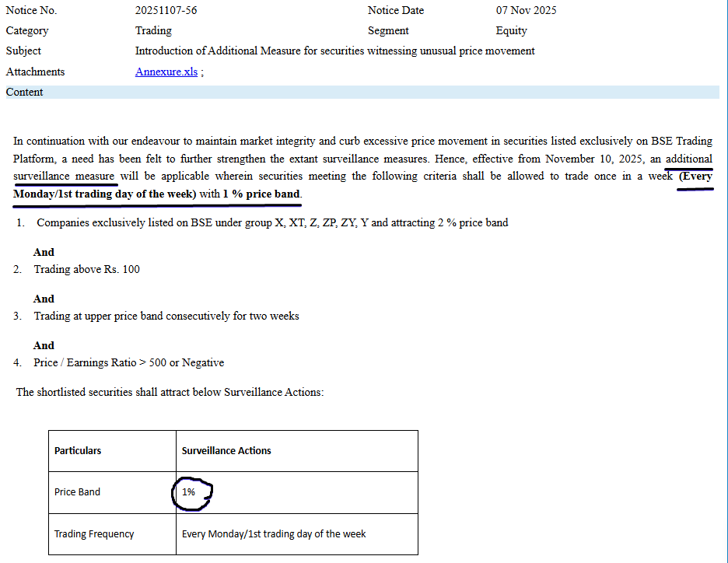Click the Segment value Equity
The width and height of the screenshot is (728, 563).
[511, 30]
